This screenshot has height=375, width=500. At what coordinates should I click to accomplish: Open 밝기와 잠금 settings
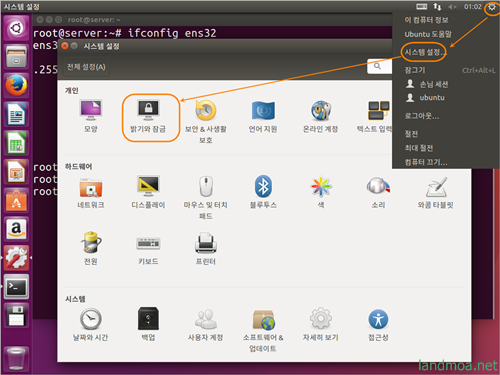(148, 116)
